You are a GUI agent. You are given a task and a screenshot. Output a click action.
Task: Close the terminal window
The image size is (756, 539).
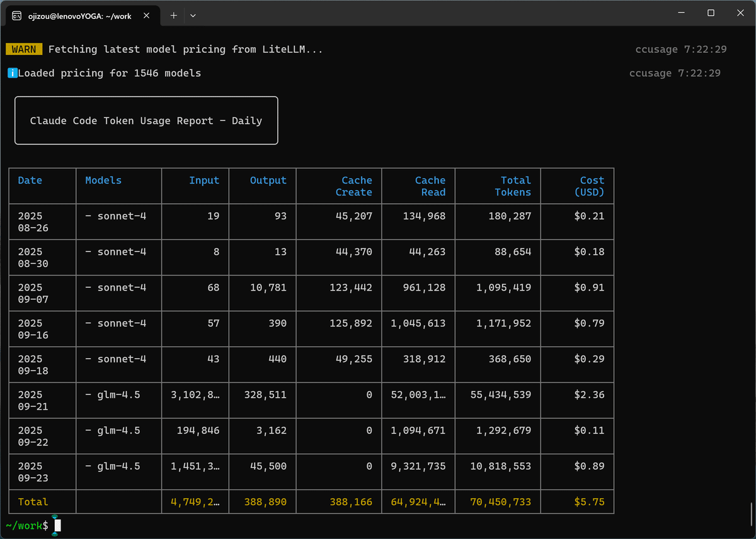tap(740, 13)
